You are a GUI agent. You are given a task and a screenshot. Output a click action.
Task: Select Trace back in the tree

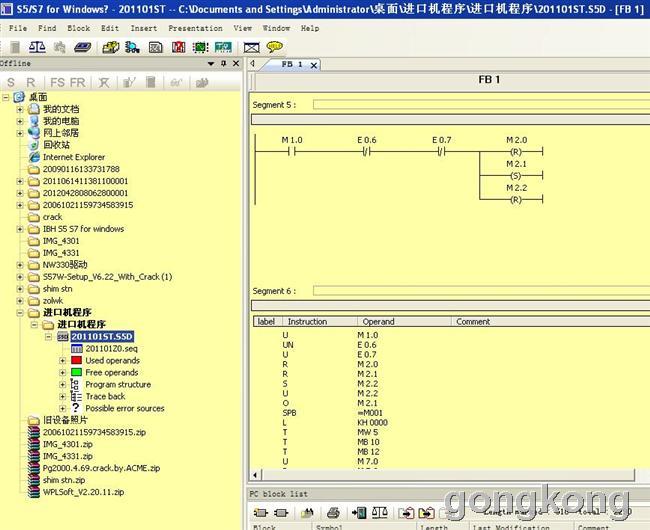pos(105,397)
